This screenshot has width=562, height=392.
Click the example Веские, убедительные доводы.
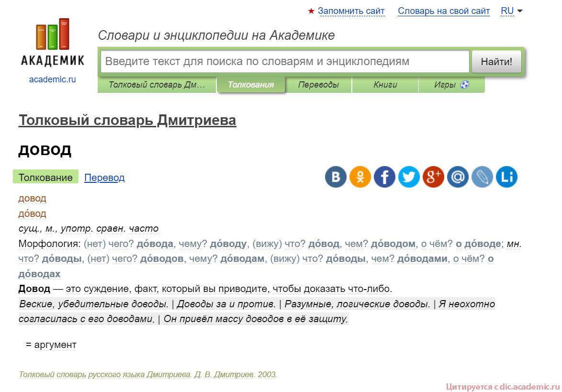(93, 304)
